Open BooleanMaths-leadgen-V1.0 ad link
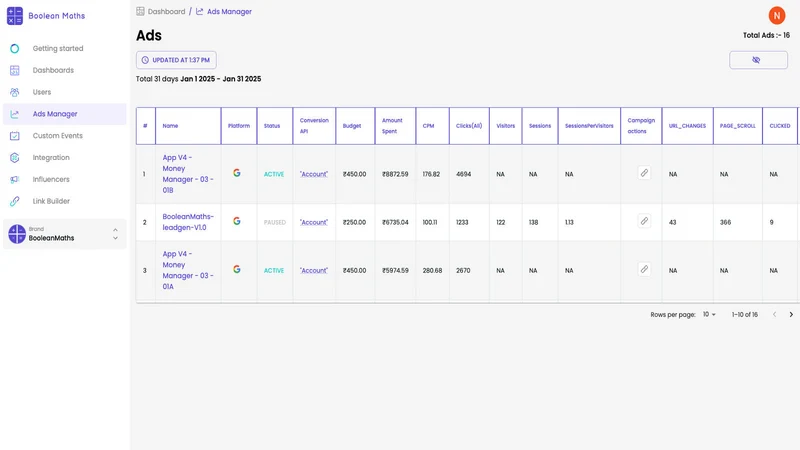The height and width of the screenshot is (450, 800). tap(188, 222)
